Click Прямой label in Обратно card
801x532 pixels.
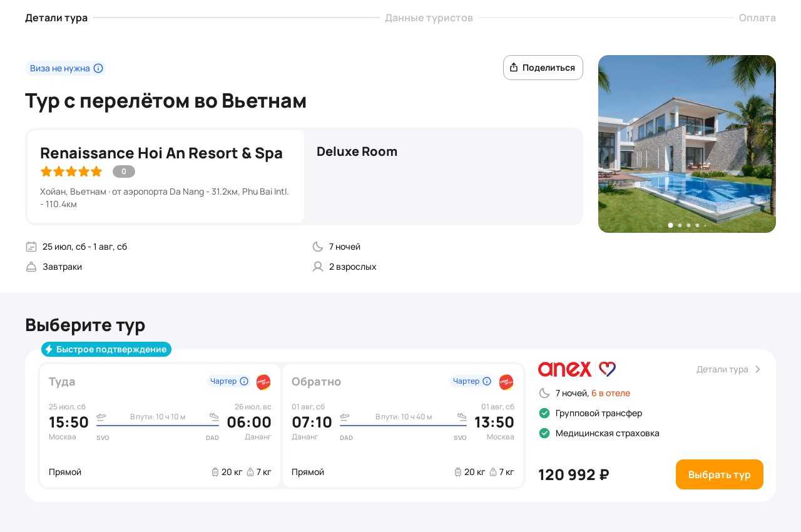click(308, 472)
